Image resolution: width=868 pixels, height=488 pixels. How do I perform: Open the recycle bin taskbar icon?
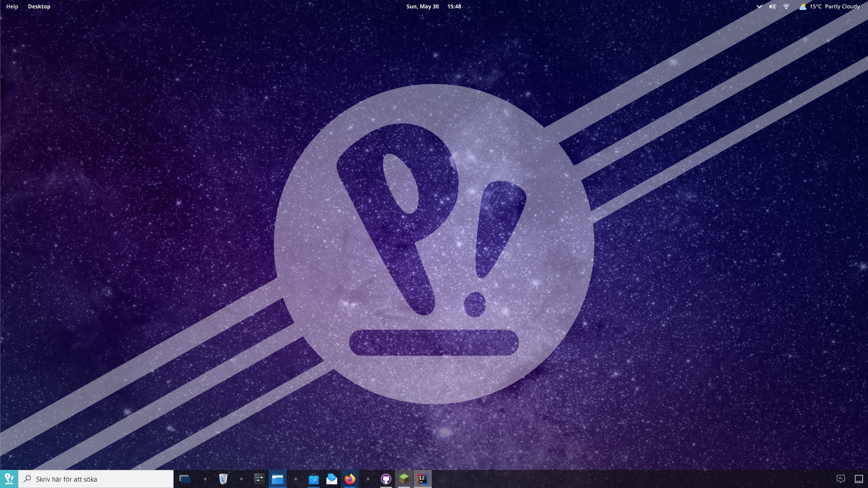[223, 479]
